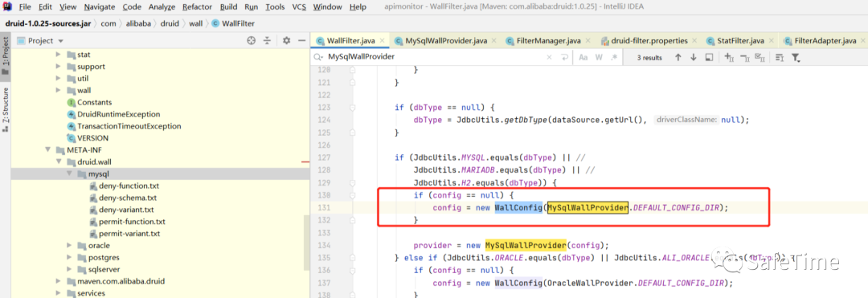Expand the oracle folder

click(70, 246)
